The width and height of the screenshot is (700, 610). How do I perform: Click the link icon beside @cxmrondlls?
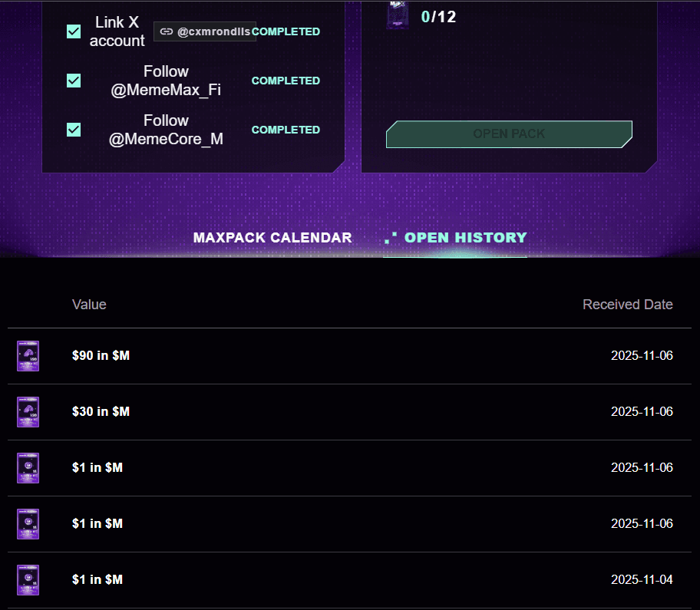click(166, 32)
